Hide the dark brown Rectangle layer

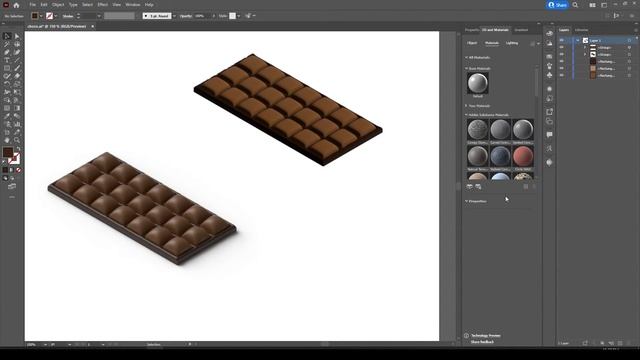562,61
